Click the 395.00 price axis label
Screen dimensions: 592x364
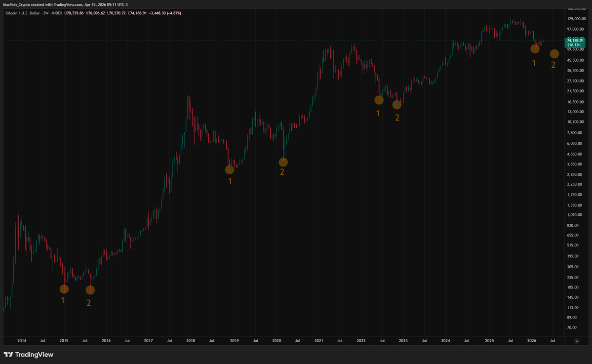(x=574, y=256)
